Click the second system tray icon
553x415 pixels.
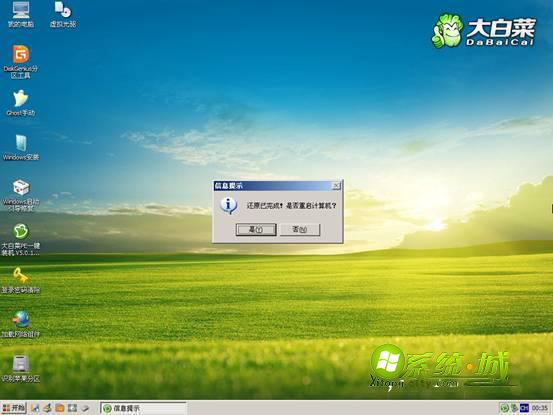(514, 408)
